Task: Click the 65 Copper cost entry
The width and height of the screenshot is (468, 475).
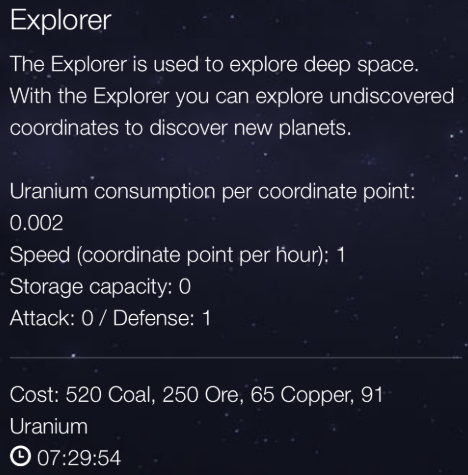Action: tap(302, 395)
